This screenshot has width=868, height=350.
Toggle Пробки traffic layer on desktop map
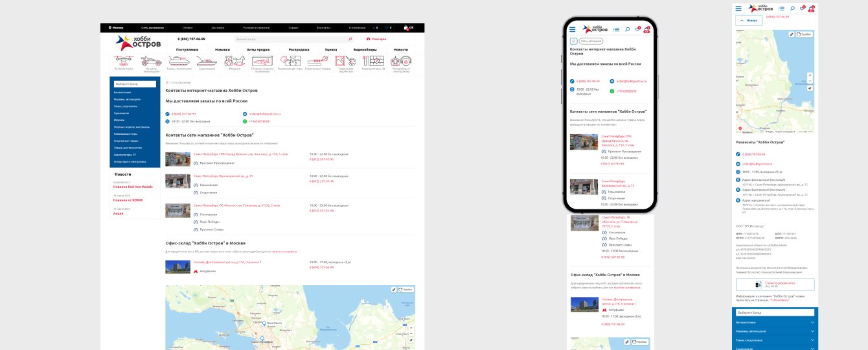tap(405, 289)
